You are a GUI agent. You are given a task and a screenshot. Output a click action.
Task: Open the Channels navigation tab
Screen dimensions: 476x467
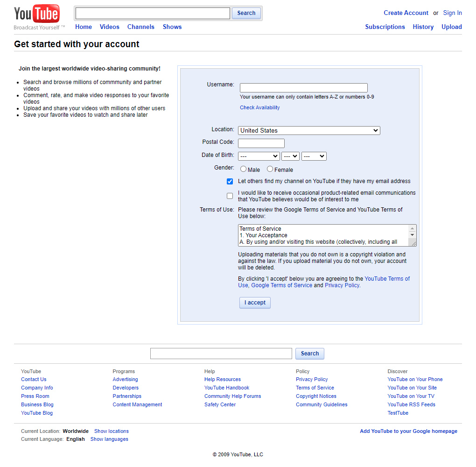pyautogui.click(x=141, y=27)
